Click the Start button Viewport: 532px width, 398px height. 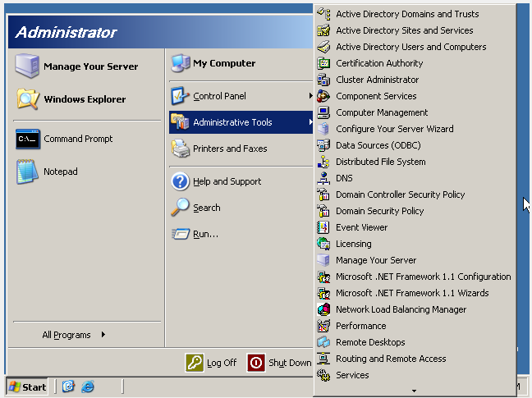pyautogui.click(x=27, y=387)
